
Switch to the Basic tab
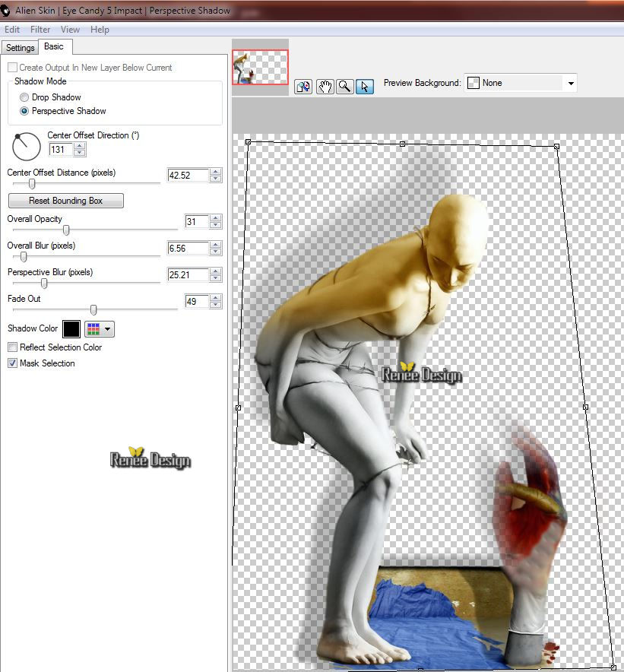tap(54, 46)
